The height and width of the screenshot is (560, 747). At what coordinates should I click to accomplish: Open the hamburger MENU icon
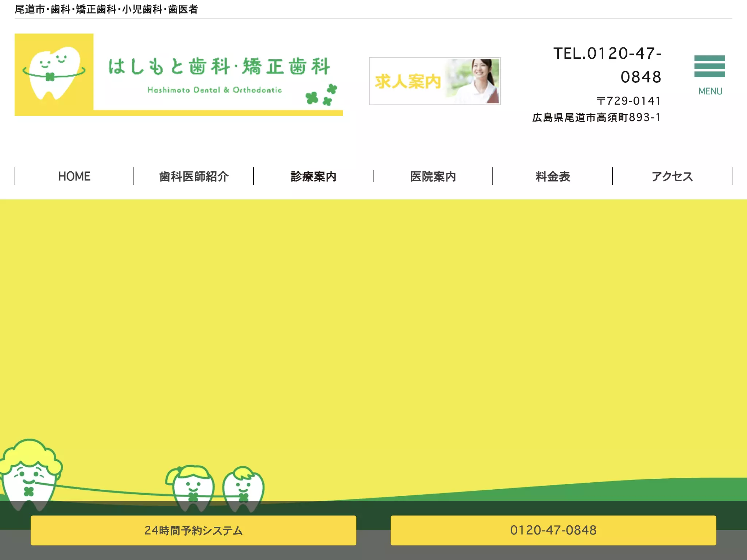click(709, 66)
